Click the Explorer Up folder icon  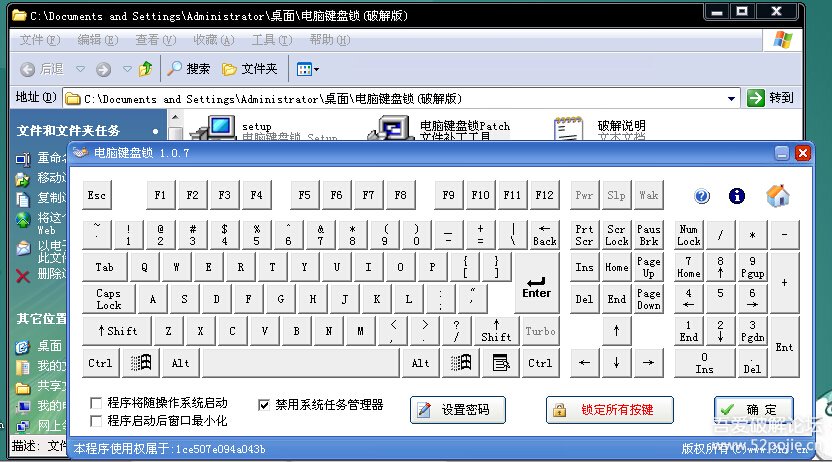(x=146, y=69)
